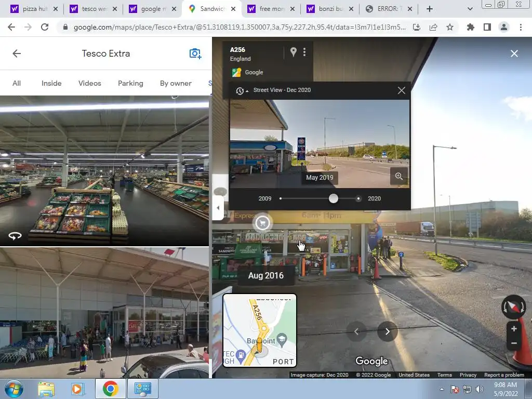
Task: Click Report a problem link
Action: pos(504,375)
